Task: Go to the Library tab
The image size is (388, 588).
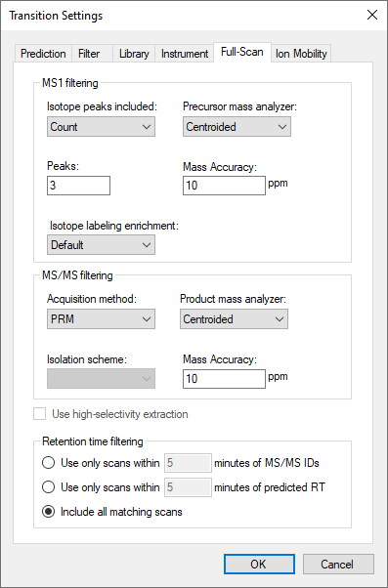Action: point(134,54)
